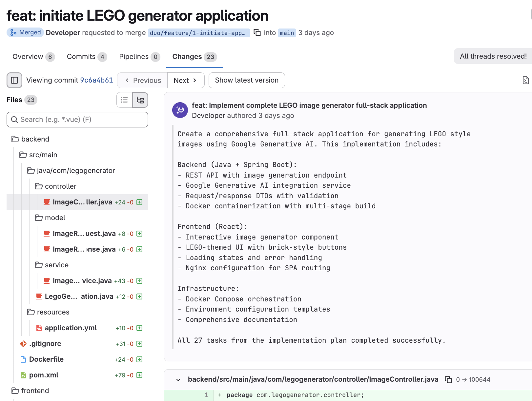532x401 pixels.
Task: Expand the frontend folder
Action: click(x=35, y=391)
